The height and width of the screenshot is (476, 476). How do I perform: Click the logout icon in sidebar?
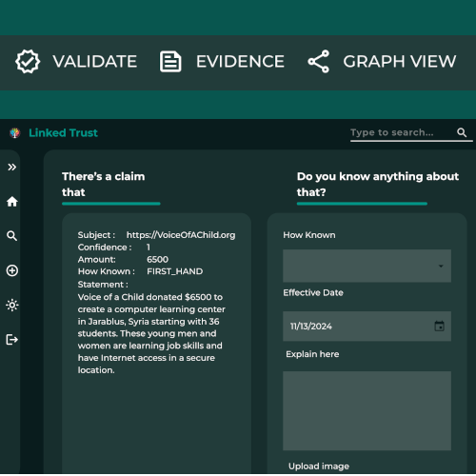[x=12, y=340]
